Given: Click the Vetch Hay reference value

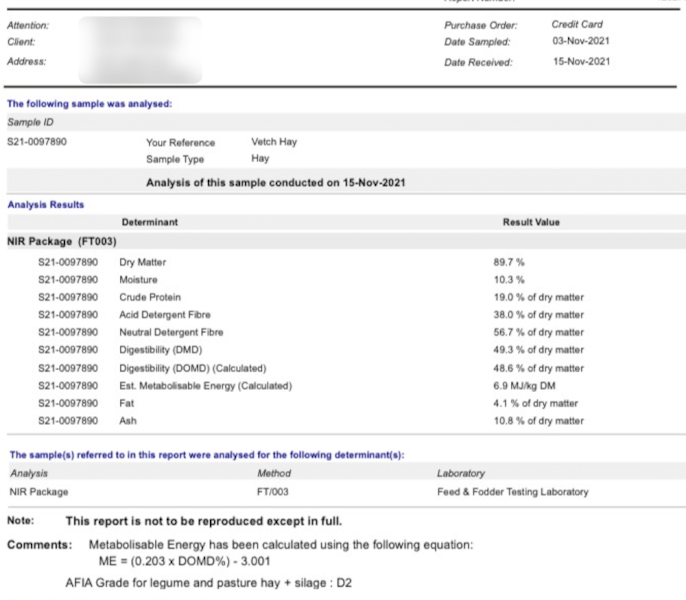Looking at the screenshot, I should point(273,142).
